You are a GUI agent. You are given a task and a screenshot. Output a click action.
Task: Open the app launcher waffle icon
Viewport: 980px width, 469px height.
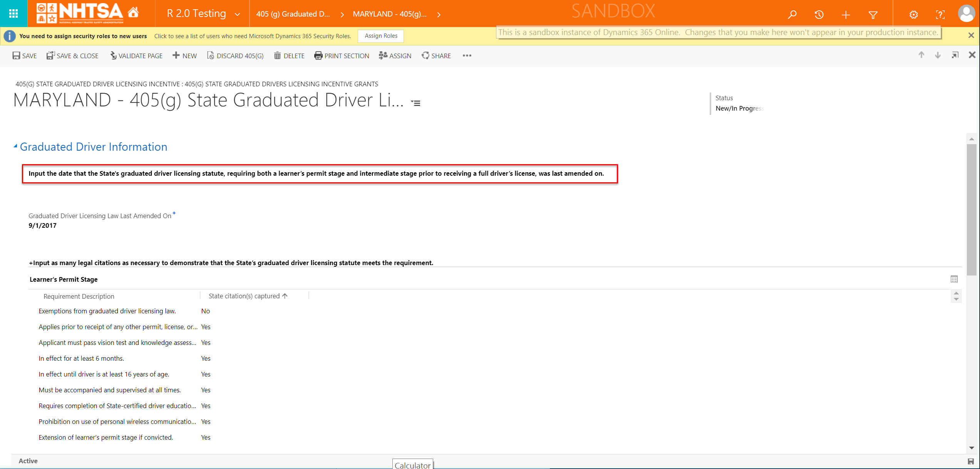(13, 13)
